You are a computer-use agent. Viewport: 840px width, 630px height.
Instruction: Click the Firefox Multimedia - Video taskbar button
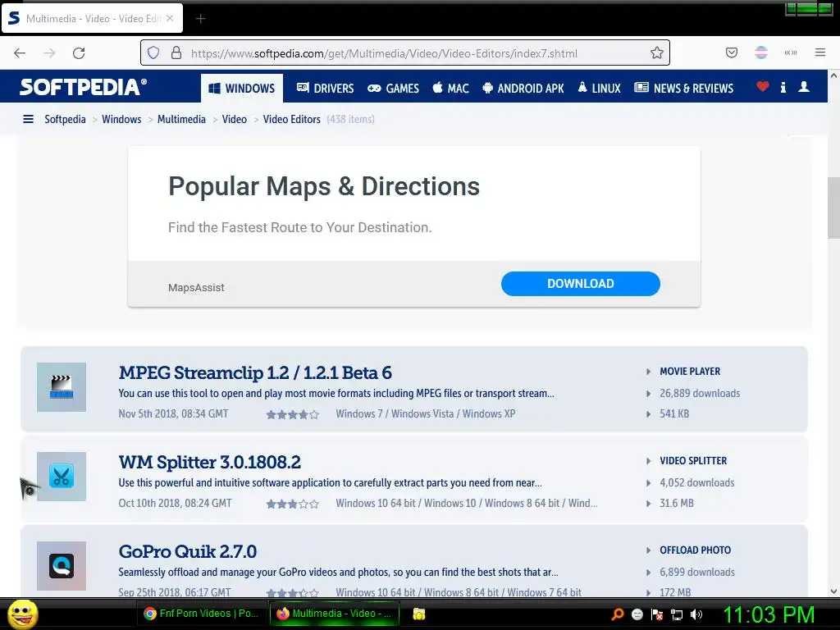335,614
